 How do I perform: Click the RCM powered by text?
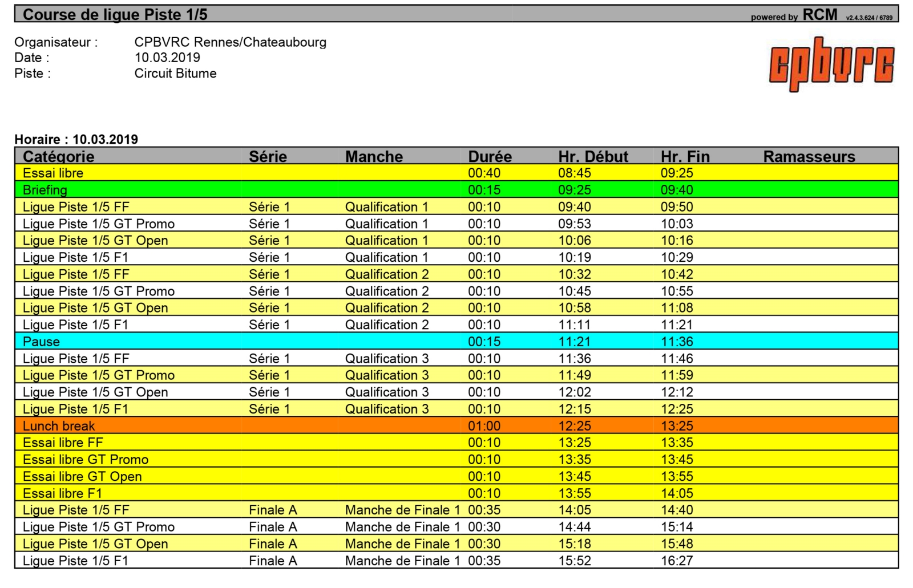794,15
